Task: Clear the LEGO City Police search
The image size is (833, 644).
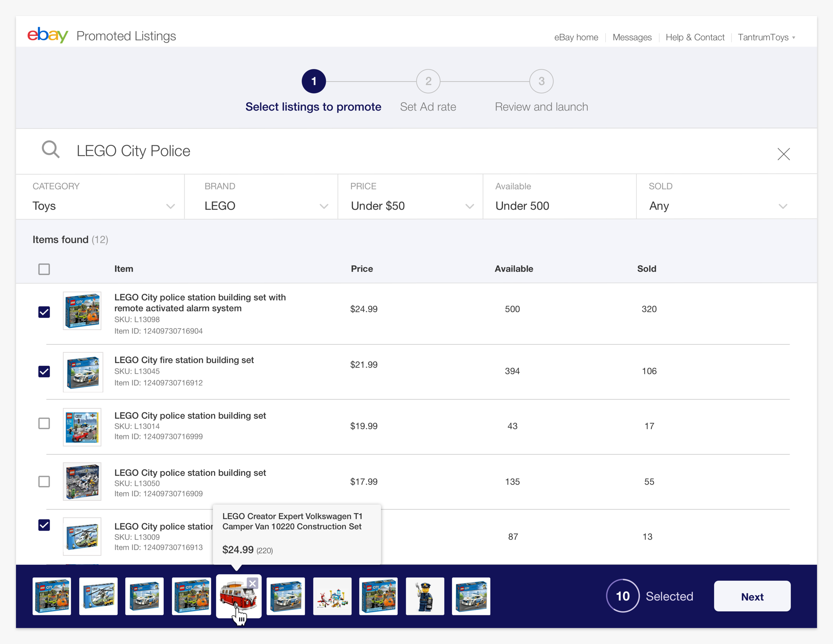Action: [x=783, y=154]
